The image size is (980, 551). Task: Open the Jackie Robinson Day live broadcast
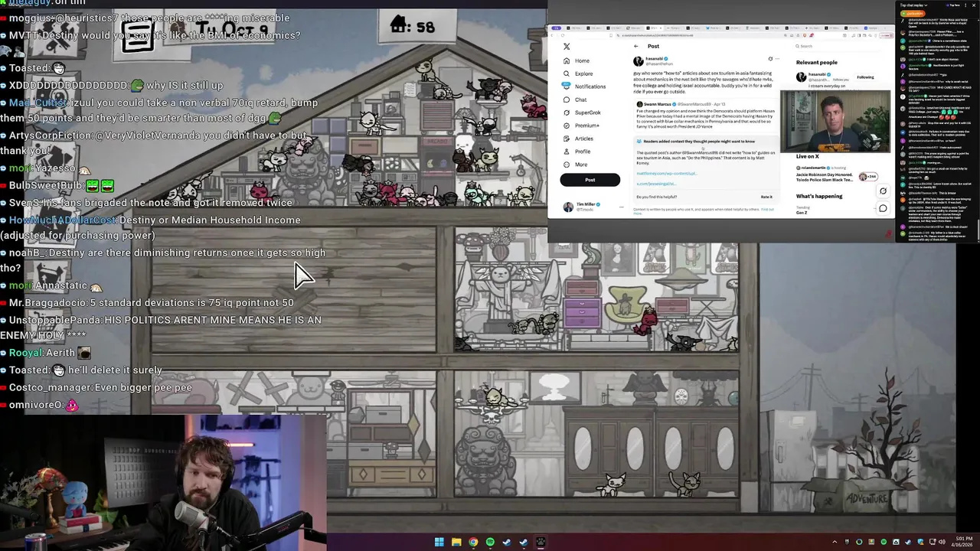point(836,175)
